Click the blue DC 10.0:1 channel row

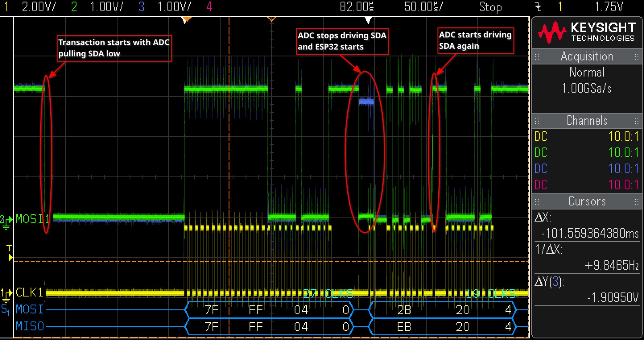[x=587, y=169]
